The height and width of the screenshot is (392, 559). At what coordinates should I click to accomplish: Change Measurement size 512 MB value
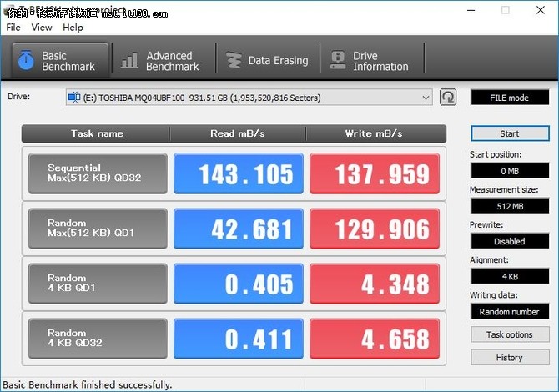click(x=510, y=206)
